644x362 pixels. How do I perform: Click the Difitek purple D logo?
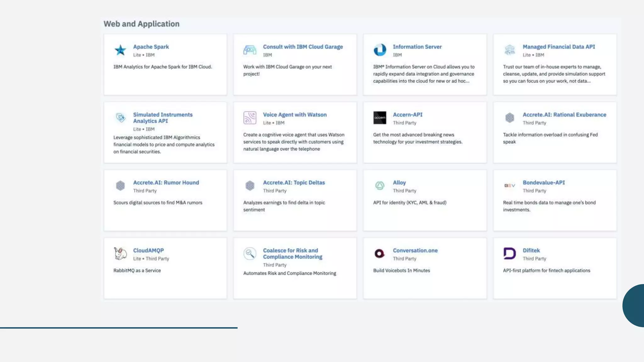coord(510,254)
